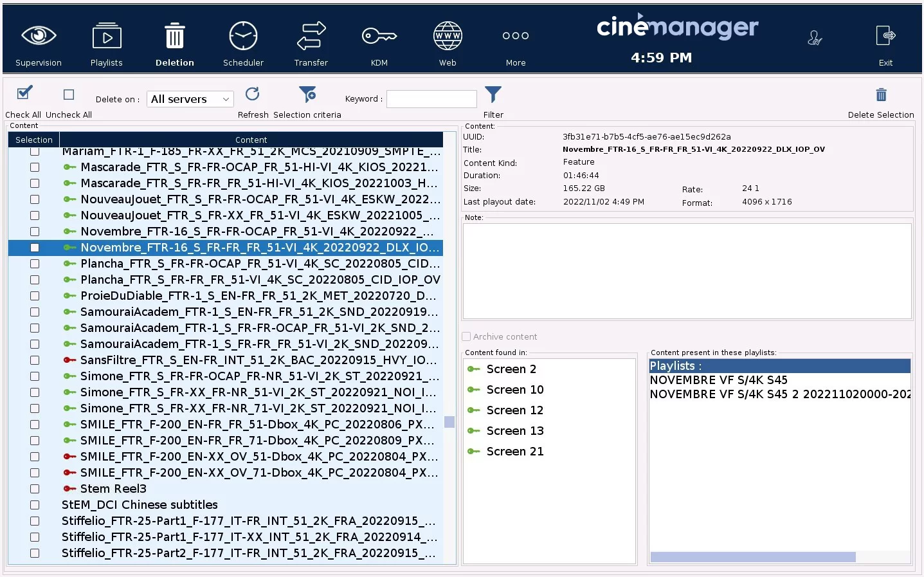Switch to the Deletion tab

175,37
